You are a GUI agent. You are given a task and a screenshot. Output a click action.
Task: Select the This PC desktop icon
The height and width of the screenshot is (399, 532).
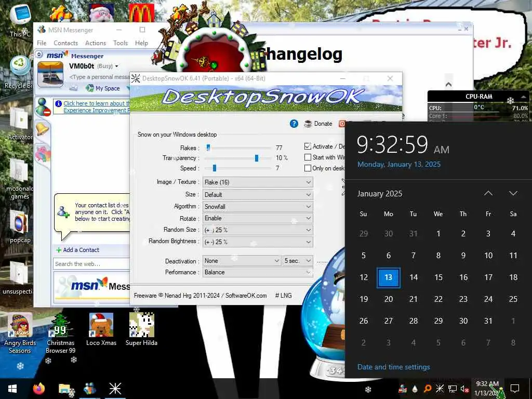click(x=20, y=20)
